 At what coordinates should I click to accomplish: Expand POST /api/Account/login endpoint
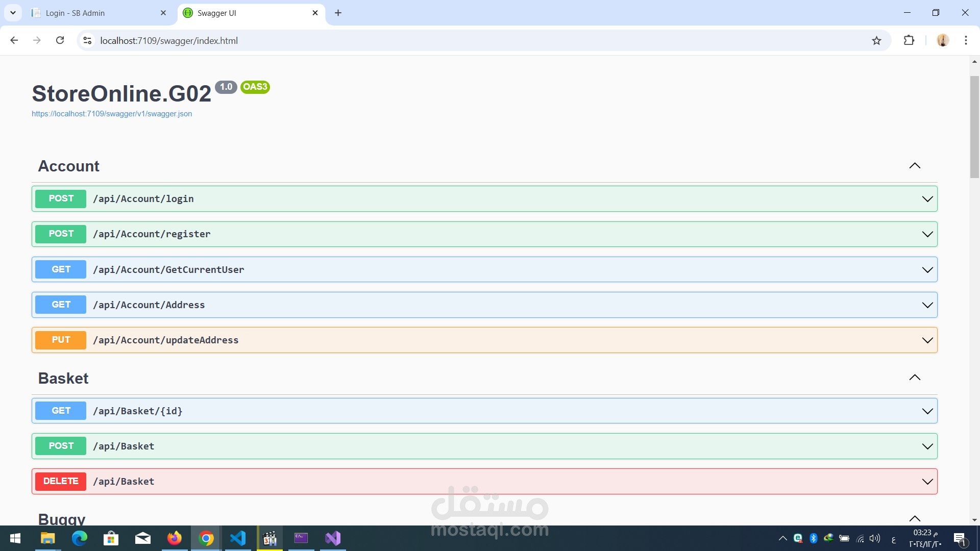[927, 199]
